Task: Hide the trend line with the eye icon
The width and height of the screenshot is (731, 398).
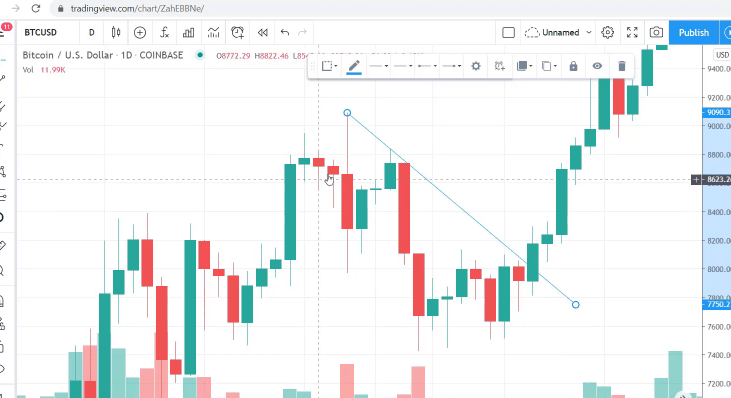Action: tap(597, 66)
